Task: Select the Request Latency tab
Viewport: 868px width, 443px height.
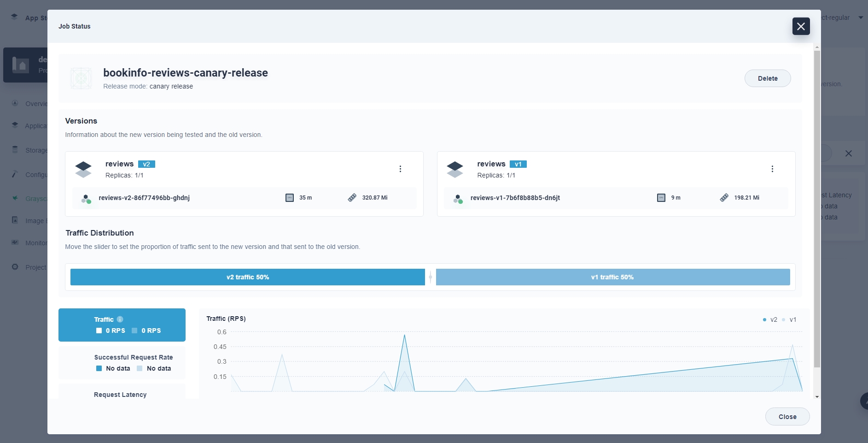Action: pos(121,394)
